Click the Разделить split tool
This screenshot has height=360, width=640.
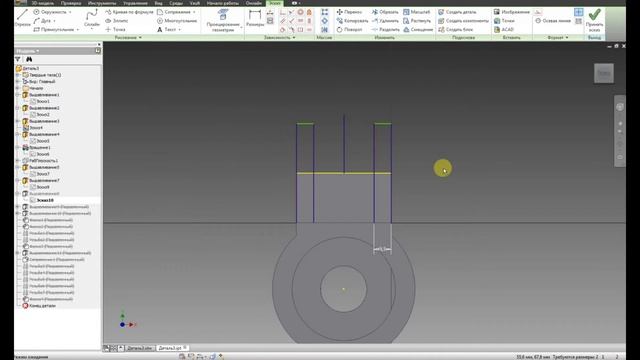click(385, 29)
